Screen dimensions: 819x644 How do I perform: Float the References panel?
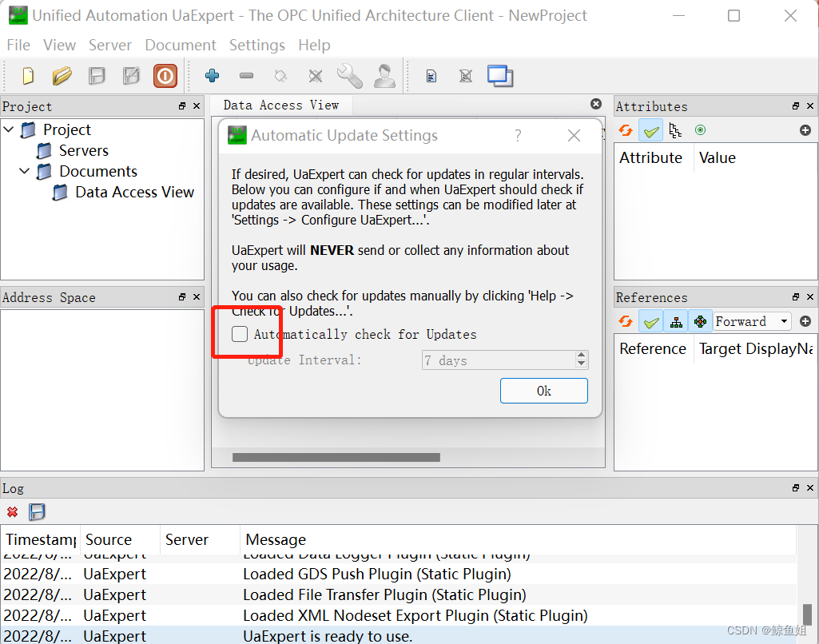tap(796, 297)
